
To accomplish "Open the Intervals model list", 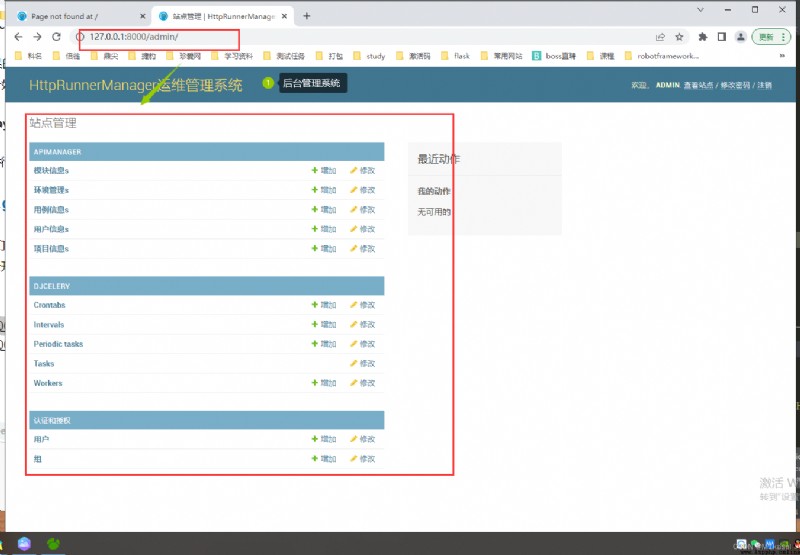I will click(x=49, y=324).
